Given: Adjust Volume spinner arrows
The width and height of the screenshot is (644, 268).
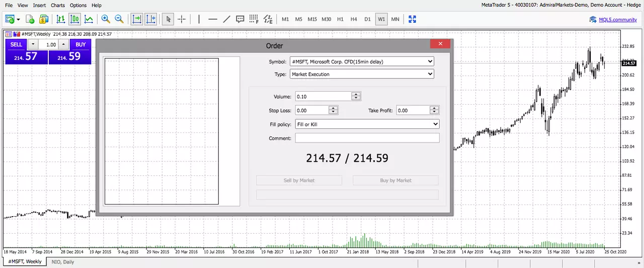Looking at the screenshot, I should tap(356, 96).
